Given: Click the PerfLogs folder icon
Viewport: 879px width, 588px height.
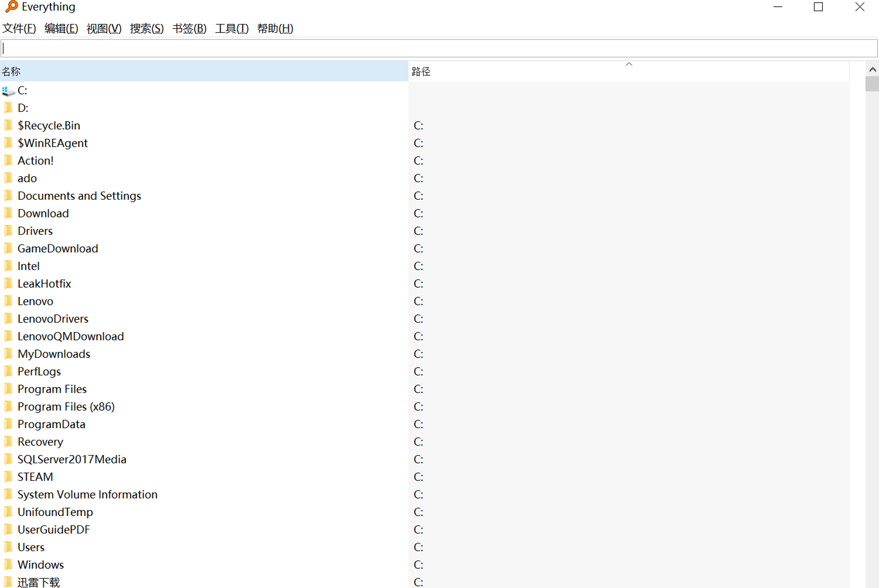Looking at the screenshot, I should click(8, 371).
